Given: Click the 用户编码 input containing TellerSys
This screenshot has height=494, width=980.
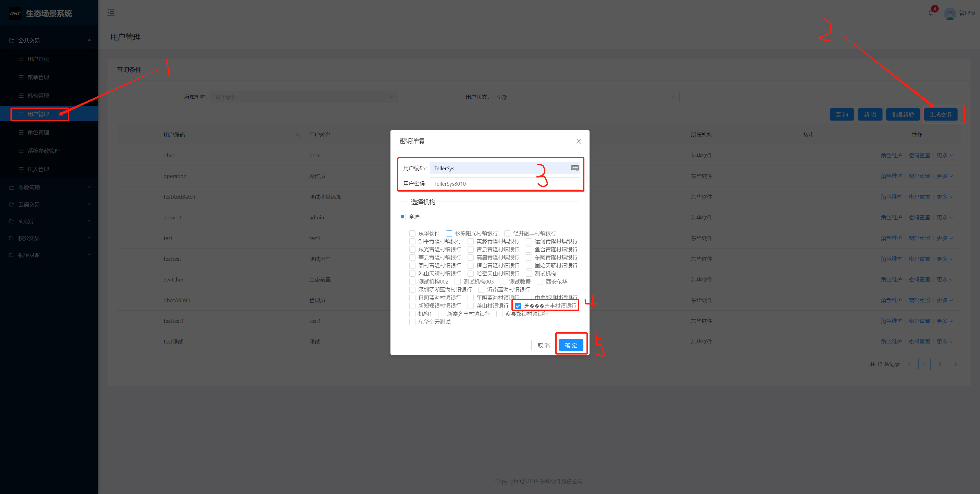Looking at the screenshot, I should [505, 168].
